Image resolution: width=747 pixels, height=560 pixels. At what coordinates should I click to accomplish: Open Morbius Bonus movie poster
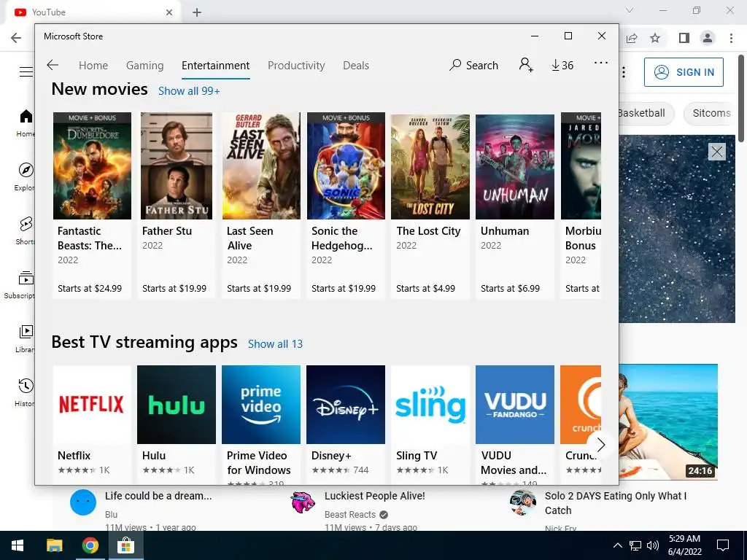click(581, 166)
